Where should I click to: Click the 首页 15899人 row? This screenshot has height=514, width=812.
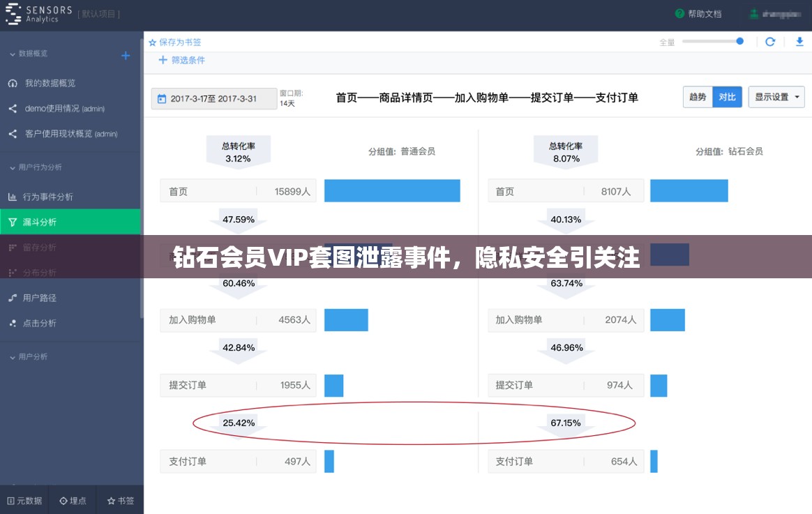238,191
